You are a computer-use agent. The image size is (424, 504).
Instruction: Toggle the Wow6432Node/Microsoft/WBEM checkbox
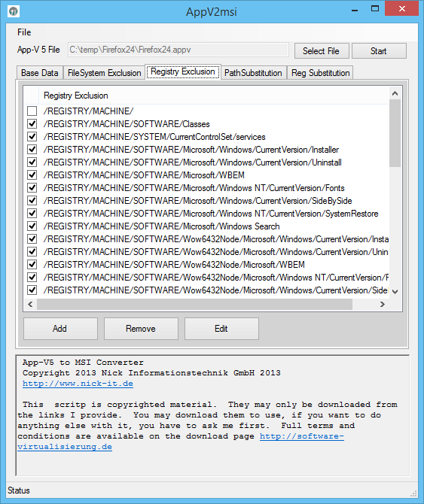click(32, 265)
